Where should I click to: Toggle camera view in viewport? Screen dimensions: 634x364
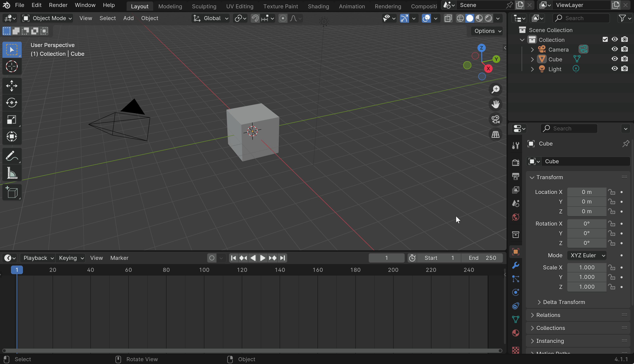pyautogui.click(x=496, y=119)
